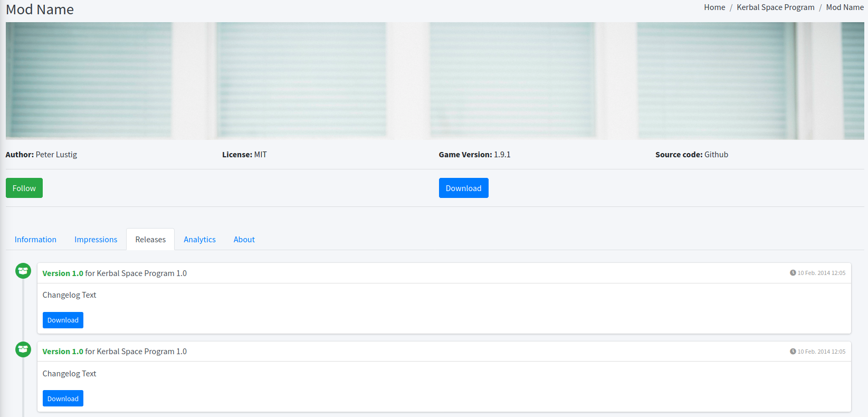The width and height of the screenshot is (868, 417).
Task: Click the mod header banner image
Action: point(435,81)
